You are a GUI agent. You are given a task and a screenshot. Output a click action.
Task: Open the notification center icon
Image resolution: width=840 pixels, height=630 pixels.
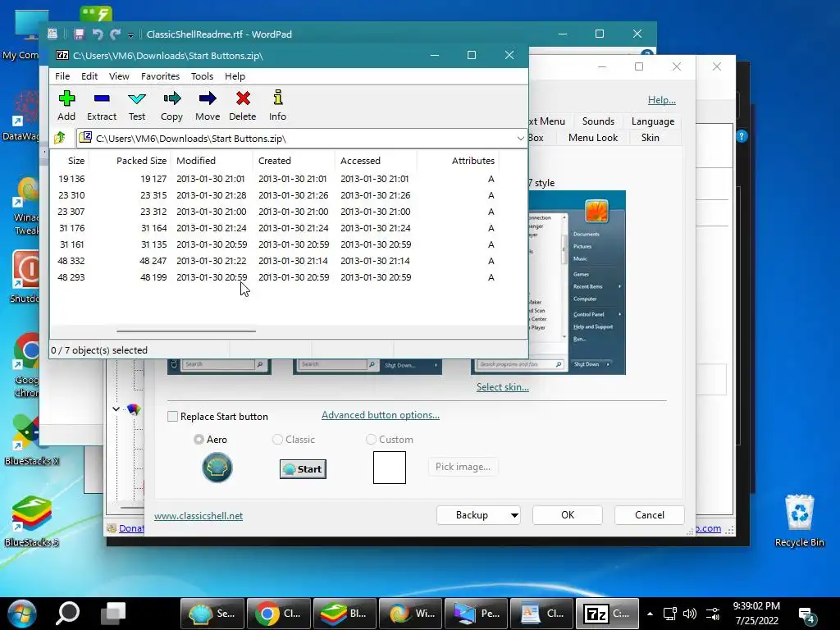807,614
